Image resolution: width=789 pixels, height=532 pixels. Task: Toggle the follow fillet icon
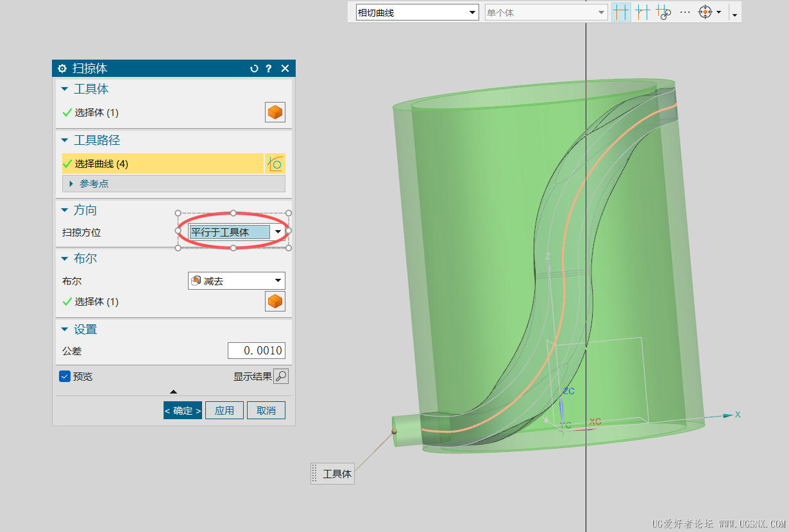642,12
